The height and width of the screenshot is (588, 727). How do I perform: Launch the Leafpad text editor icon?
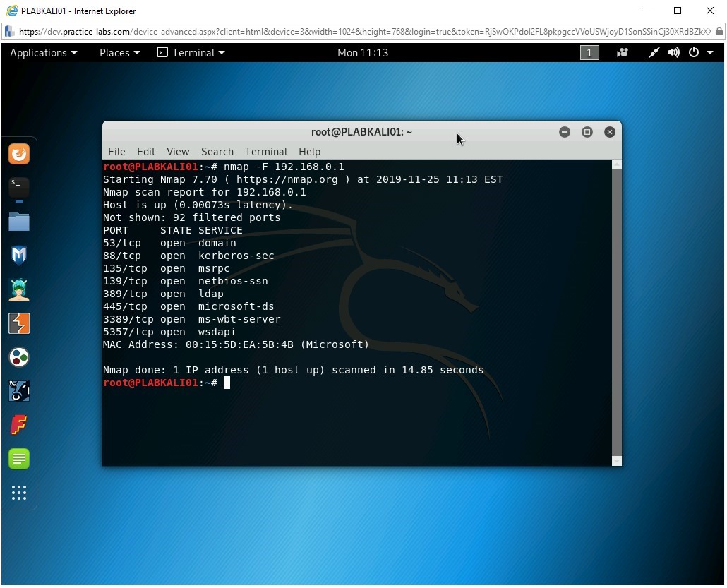(x=19, y=458)
